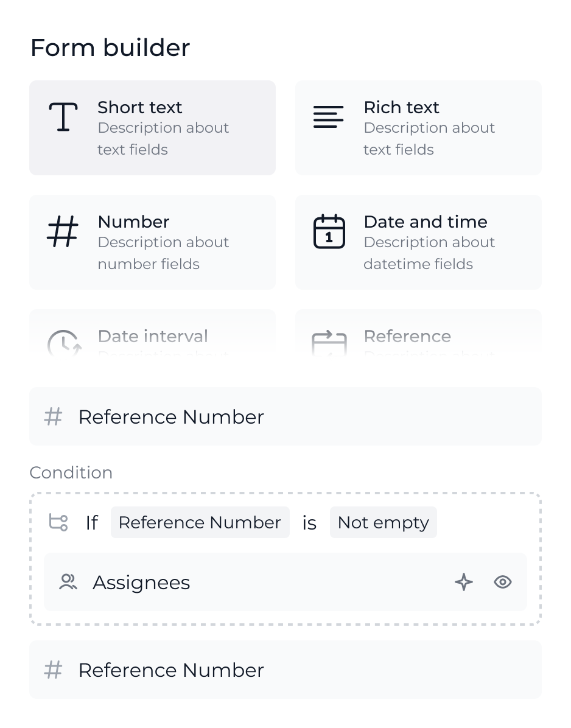Image resolution: width=571 pixels, height=728 pixels.
Task: Open the Reference Number condition selector
Action: click(x=200, y=522)
